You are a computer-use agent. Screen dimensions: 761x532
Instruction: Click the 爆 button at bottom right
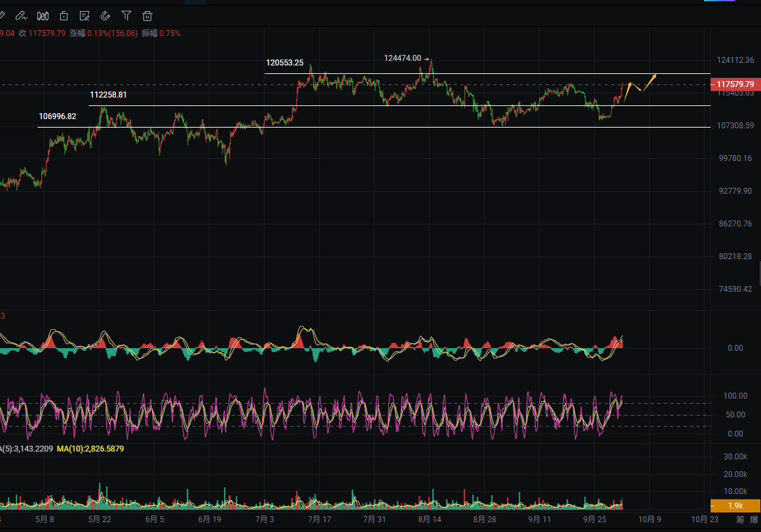(x=754, y=520)
